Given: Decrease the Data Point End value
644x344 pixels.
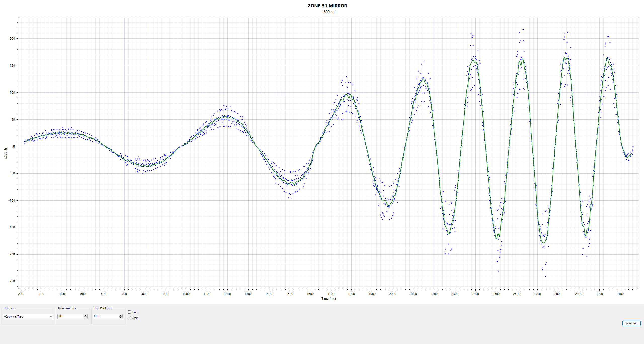Looking at the screenshot, I should (121, 317).
